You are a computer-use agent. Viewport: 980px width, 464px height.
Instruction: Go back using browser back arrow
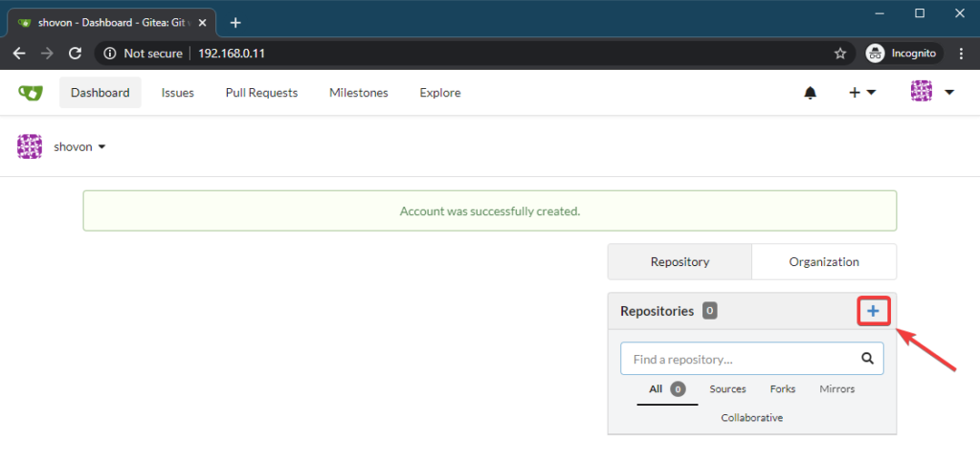(x=19, y=54)
